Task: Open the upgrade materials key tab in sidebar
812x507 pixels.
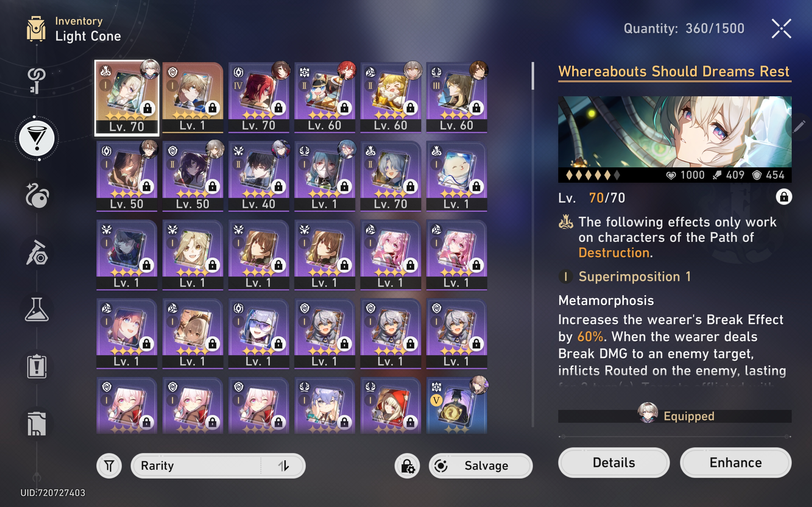Action: [x=36, y=80]
